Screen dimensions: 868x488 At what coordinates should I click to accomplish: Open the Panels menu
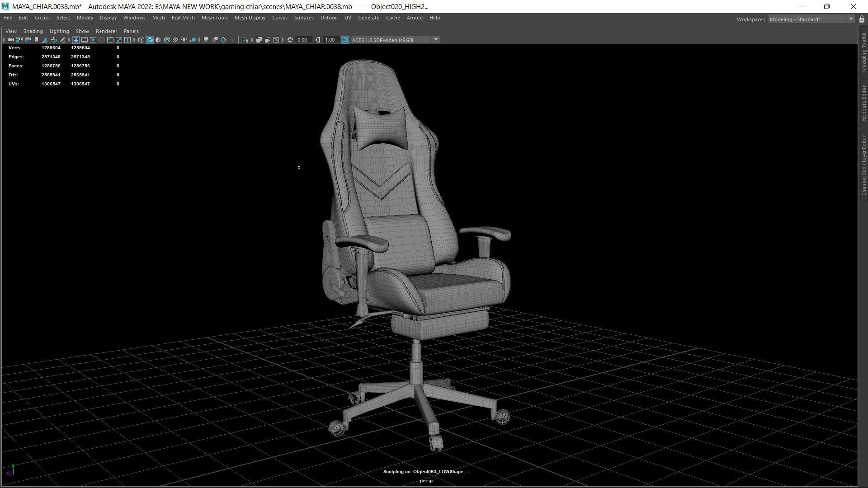131,31
